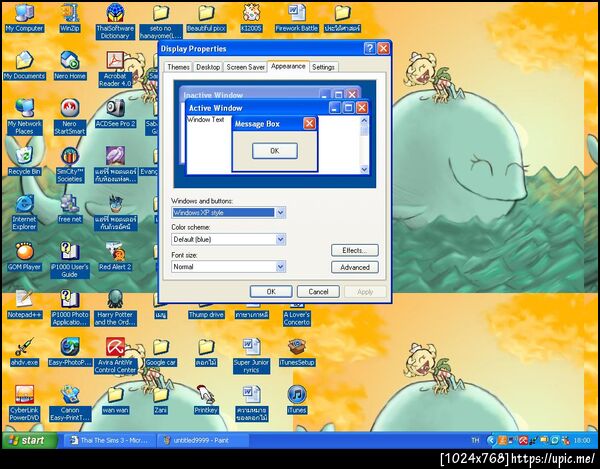Select the Avira AntiVir Control Center icon
600x469 pixels.
pos(115,356)
